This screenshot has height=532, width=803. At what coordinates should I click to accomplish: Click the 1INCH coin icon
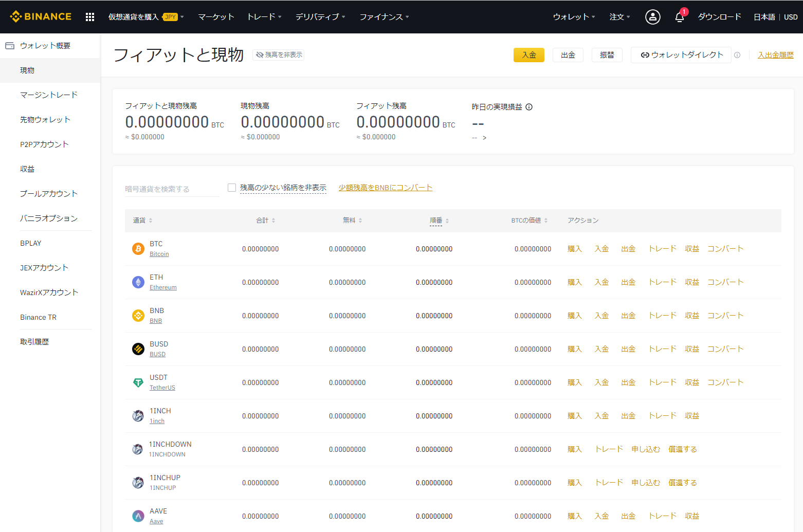138,416
